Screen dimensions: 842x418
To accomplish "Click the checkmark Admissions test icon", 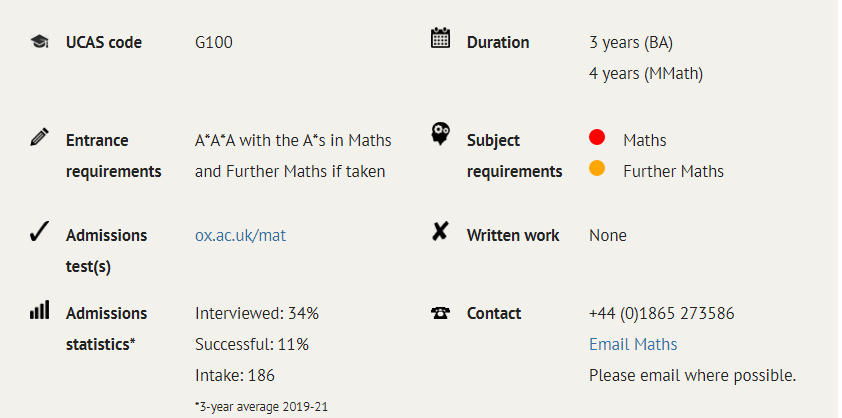I will pos(39,233).
